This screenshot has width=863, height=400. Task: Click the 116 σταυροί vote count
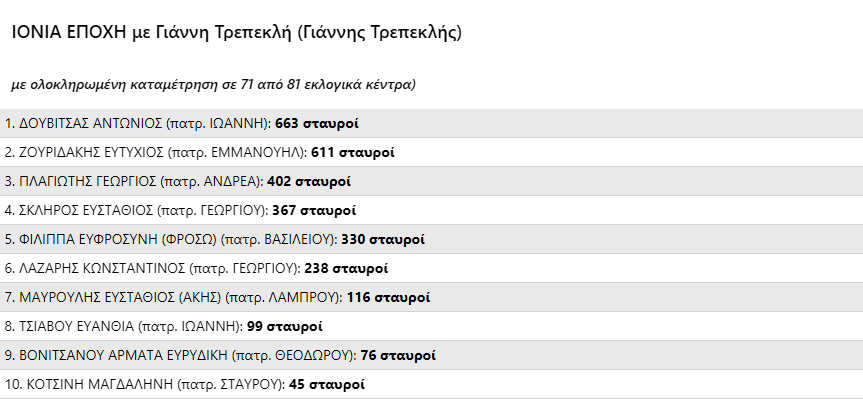388,298
